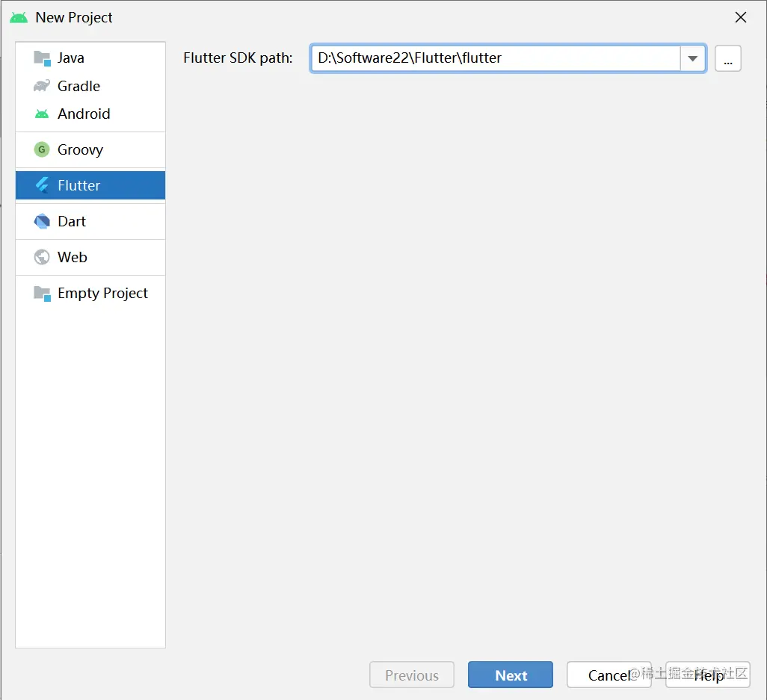Click the Flutter SDK path label
The width and height of the screenshot is (767, 700).
[x=238, y=58]
